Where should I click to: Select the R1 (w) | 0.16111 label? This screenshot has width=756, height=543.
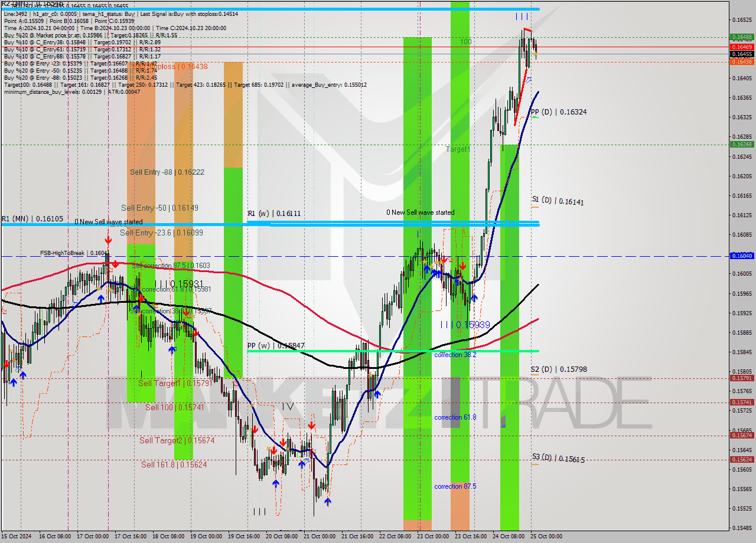(274, 213)
